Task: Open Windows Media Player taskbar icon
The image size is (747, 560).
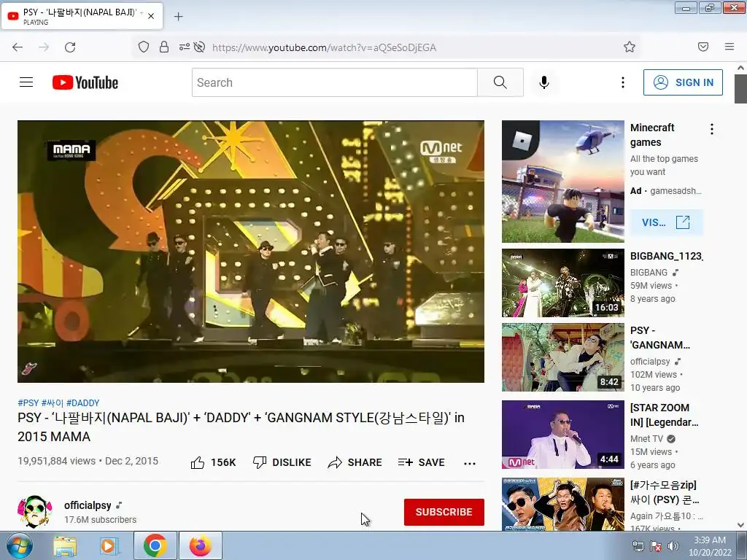Action: (x=109, y=546)
